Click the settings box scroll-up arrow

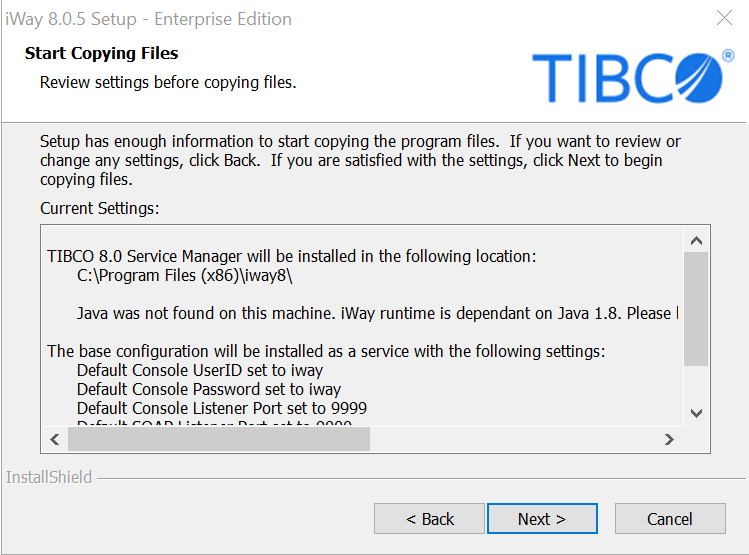[x=696, y=241]
